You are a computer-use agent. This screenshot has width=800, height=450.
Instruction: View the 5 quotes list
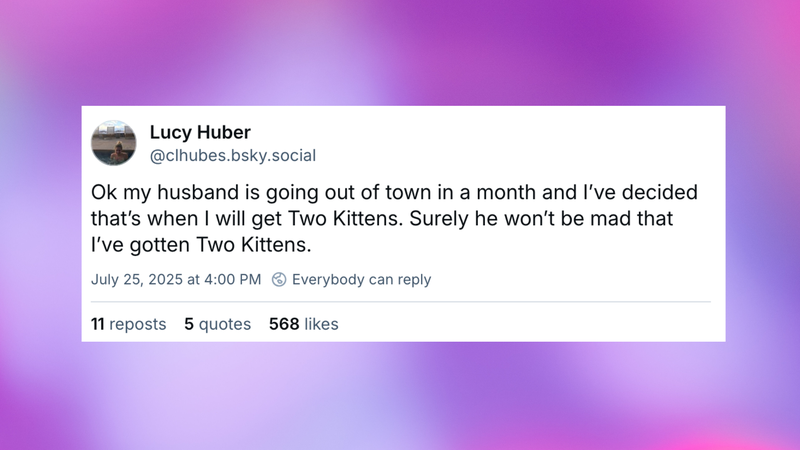(217, 324)
